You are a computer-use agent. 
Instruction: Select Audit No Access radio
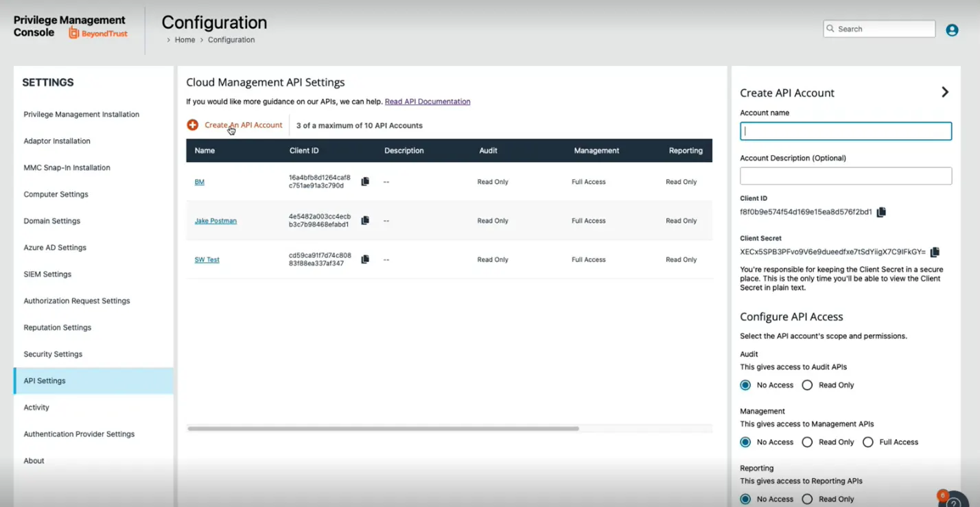point(745,385)
